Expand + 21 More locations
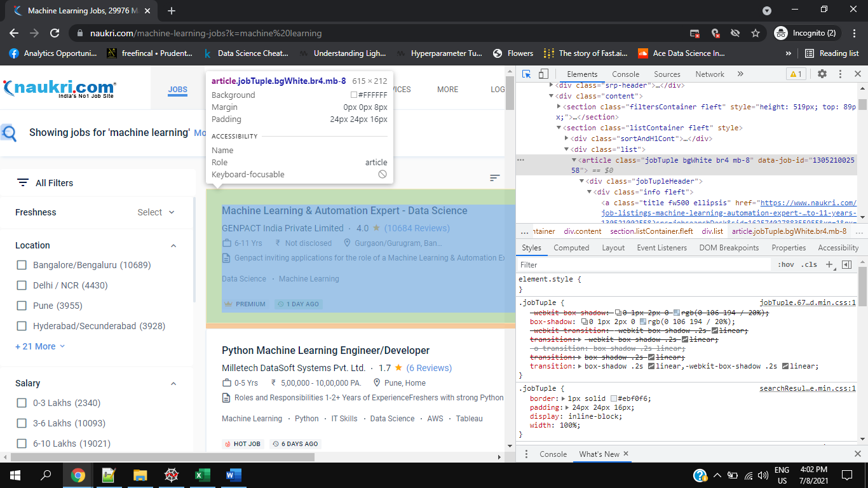868x488 pixels. (40, 346)
